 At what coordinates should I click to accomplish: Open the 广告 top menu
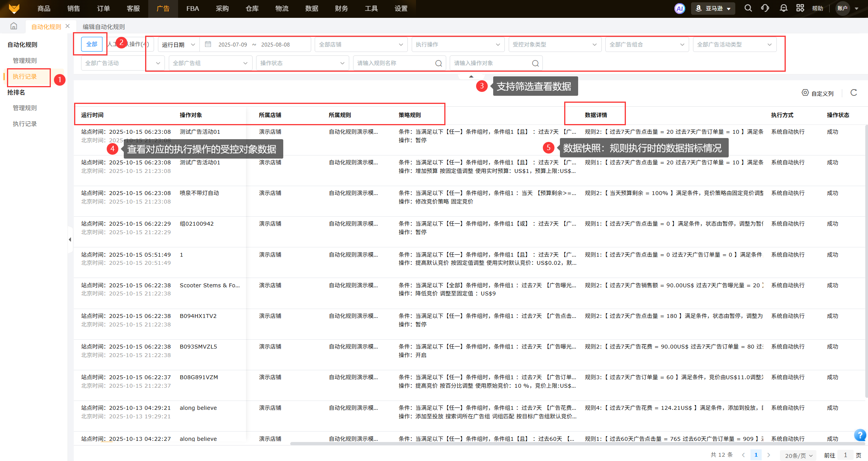[163, 9]
